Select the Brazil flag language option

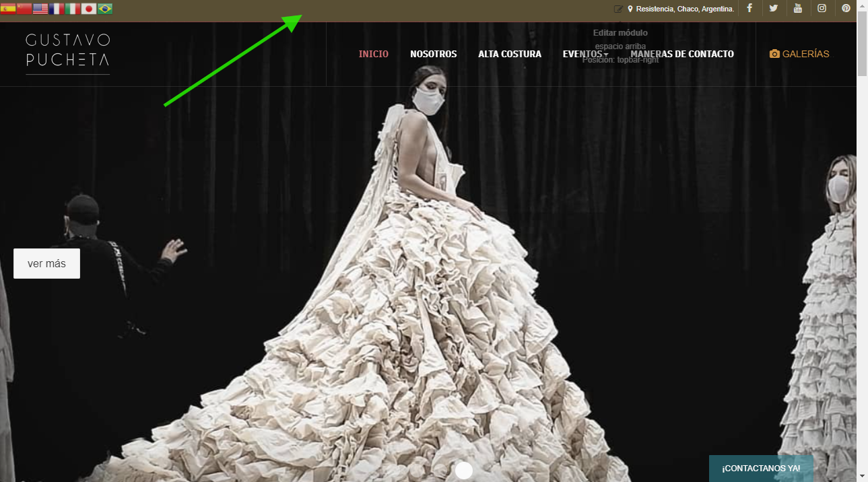click(x=105, y=9)
